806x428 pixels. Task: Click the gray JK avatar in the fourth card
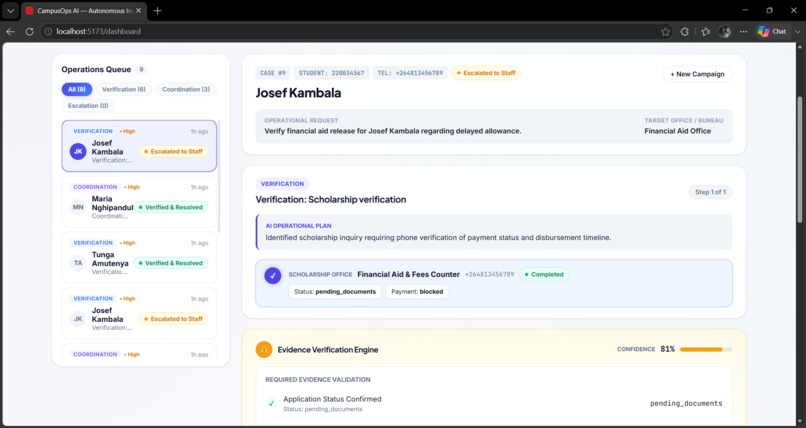78,319
